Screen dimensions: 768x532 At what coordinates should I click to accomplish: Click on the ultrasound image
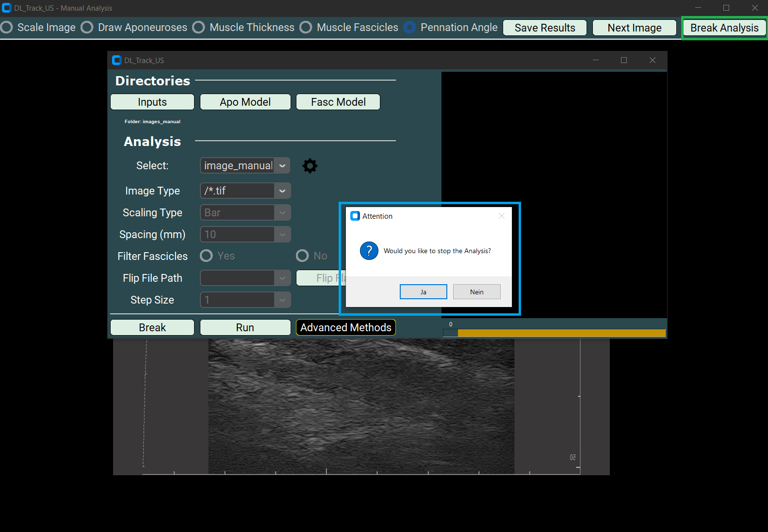coord(361,406)
